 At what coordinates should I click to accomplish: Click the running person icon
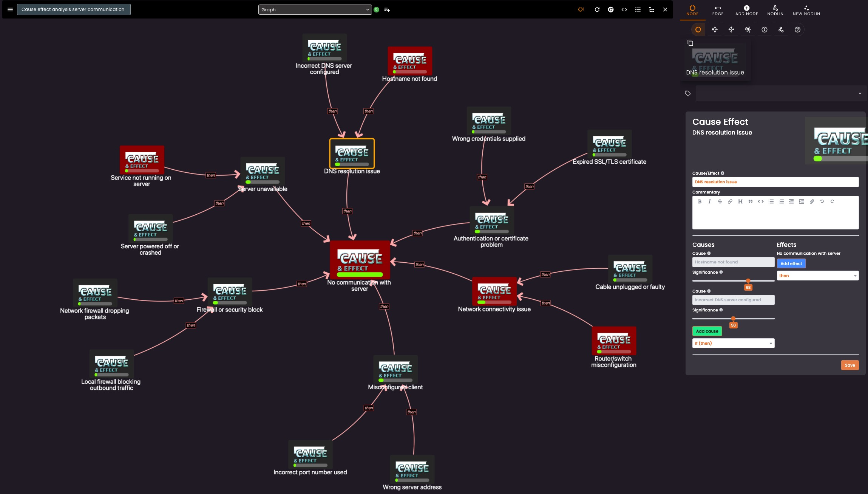[748, 29]
